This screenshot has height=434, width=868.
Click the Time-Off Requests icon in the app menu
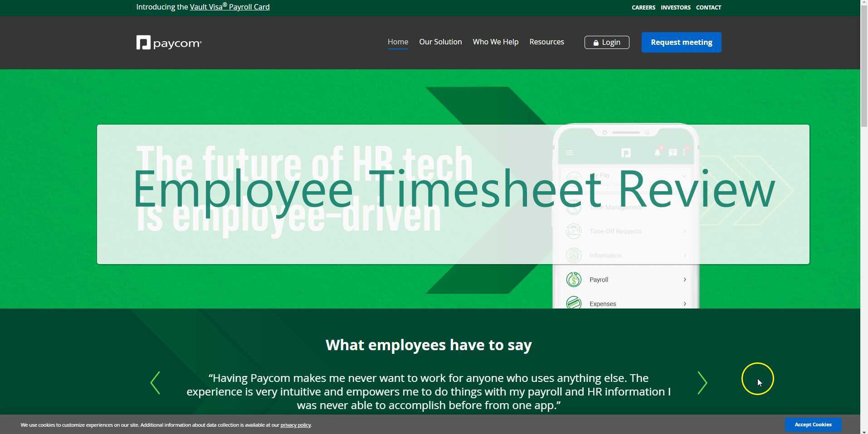(x=573, y=231)
